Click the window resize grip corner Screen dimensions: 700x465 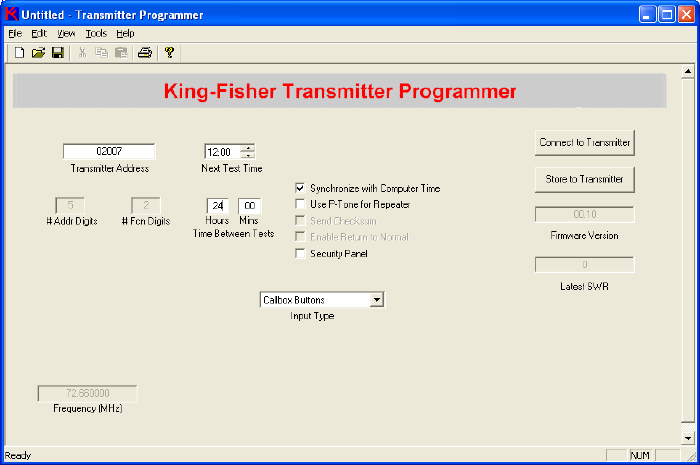point(691,456)
